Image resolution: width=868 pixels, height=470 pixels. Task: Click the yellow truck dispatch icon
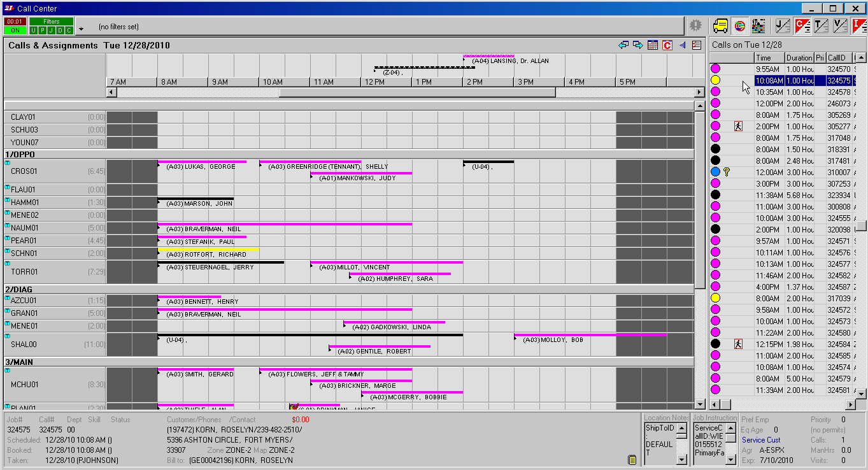(720, 26)
